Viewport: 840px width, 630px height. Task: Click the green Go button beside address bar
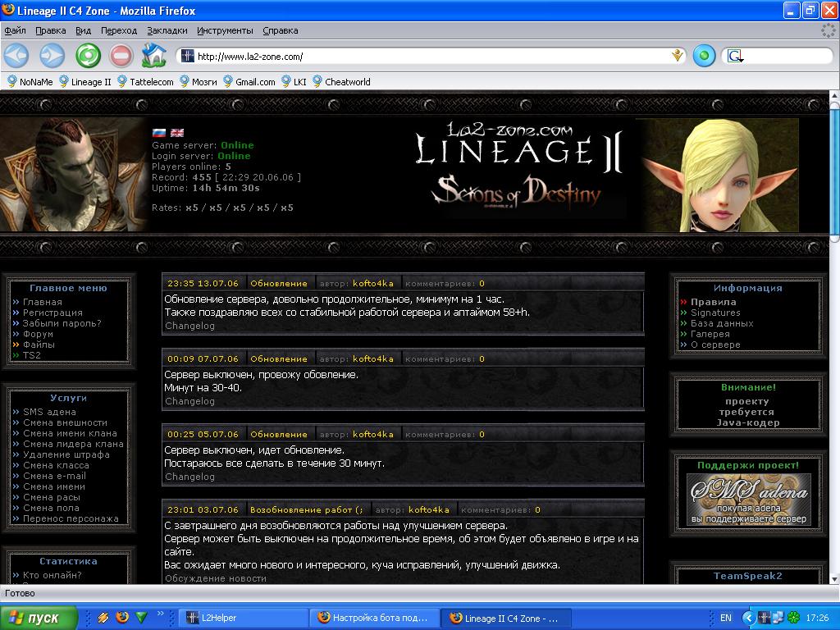point(703,56)
